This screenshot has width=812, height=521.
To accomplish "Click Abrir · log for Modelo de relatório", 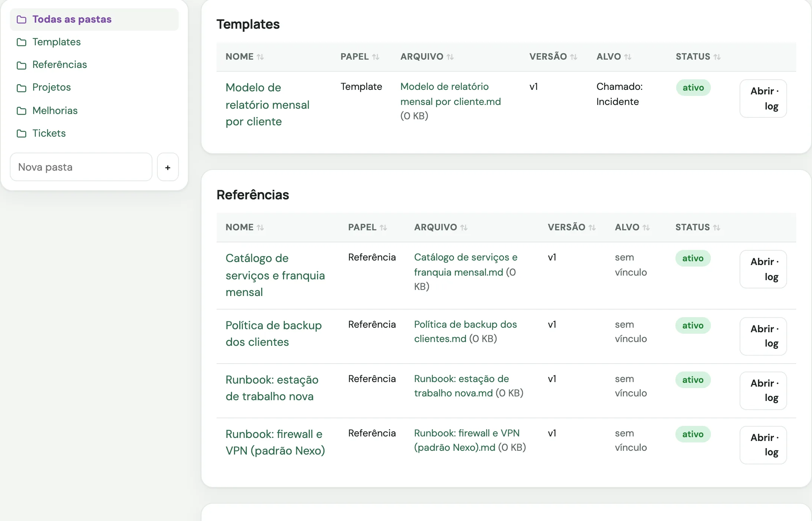I will (x=763, y=99).
